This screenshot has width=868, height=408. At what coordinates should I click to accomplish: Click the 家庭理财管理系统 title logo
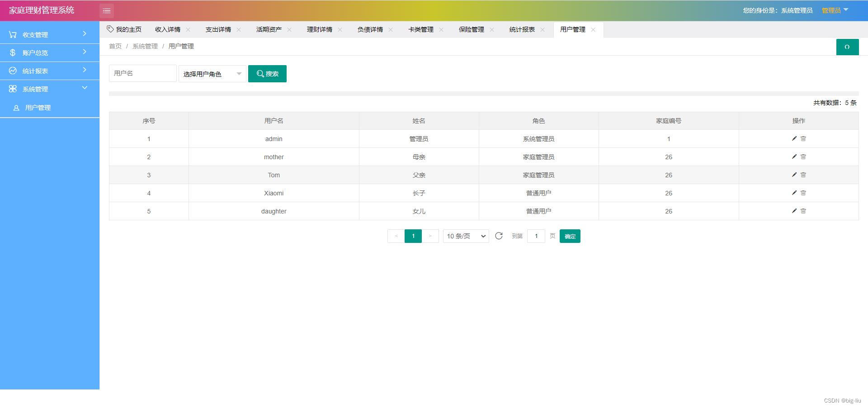point(42,10)
